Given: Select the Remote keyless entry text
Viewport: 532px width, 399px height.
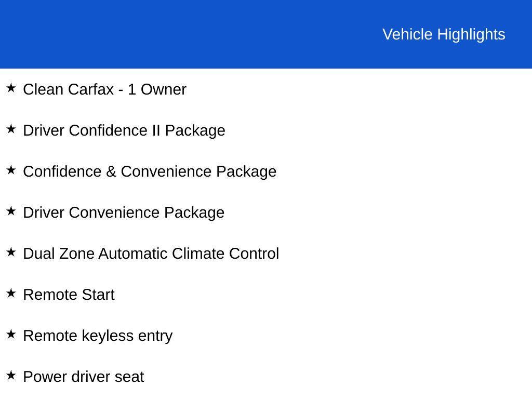Looking at the screenshot, I should [x=98, y=336].
